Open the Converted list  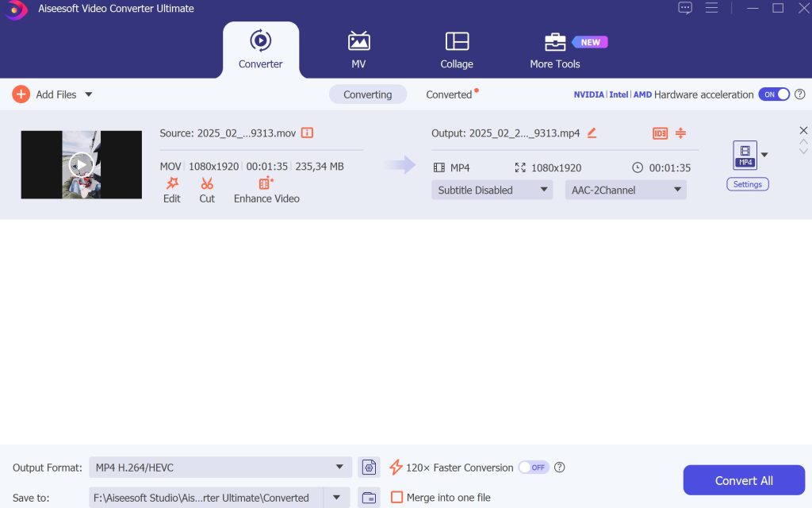pyautogui.click(x=448, y=94)
